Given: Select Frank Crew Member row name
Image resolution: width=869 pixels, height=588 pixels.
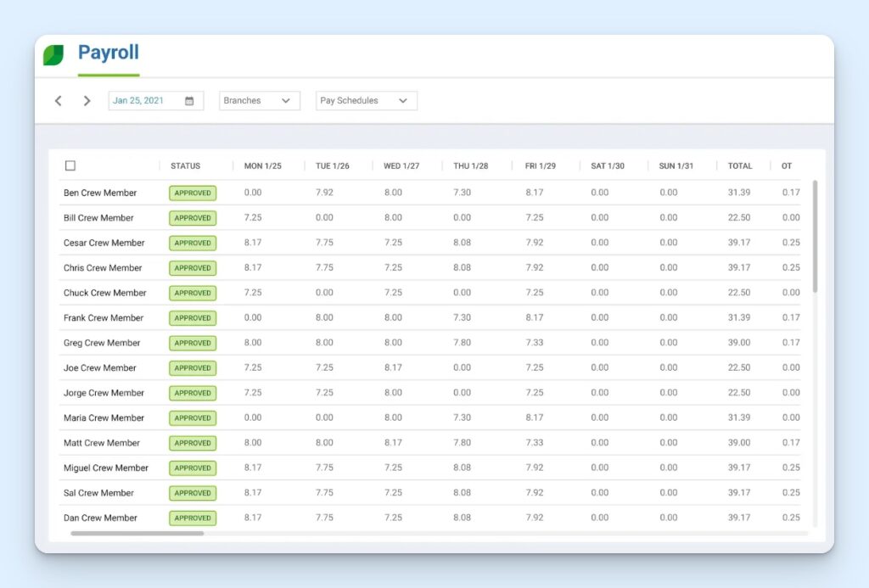Looking at the screenshot, I should click(x=103, y=317).
